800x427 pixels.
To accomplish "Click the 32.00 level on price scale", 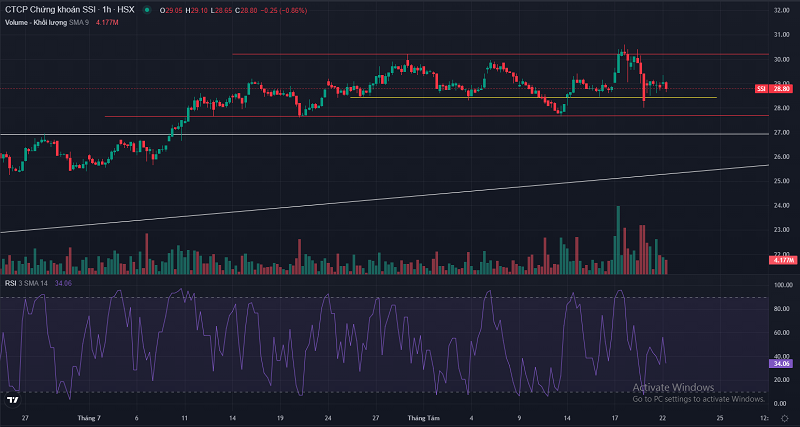I will pos(781,11).
